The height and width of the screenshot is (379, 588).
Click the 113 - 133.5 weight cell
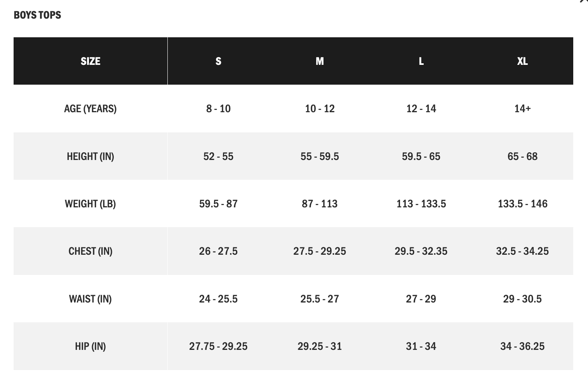pyautogui.click(x=421, y=203)
